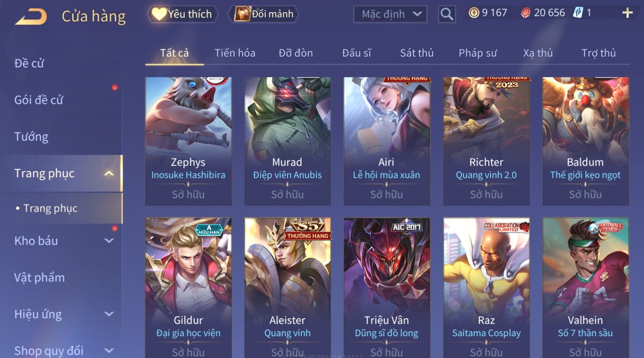Expand the Kho báu sidebar section
This screenshot has width=644, height=358.
109,241
